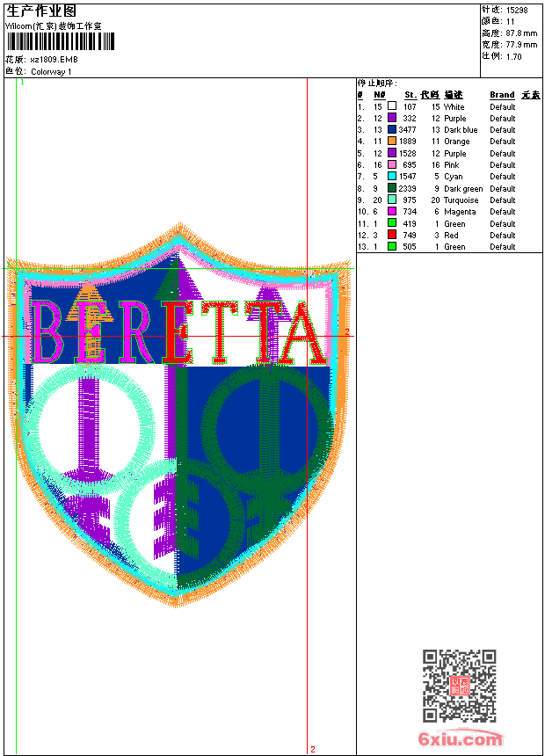
Task: Click the QR code at bottom right
Action: pyautogui.click(x=460, y=686)
